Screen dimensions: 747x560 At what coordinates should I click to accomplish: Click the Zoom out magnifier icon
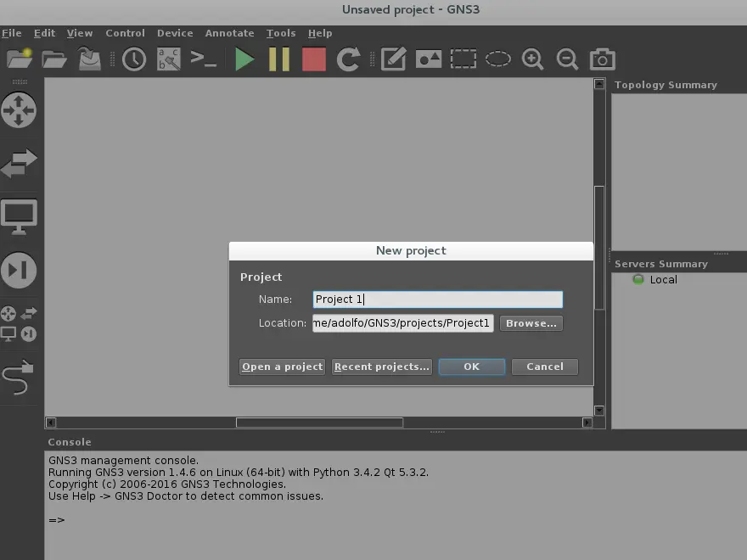point(567,59)
